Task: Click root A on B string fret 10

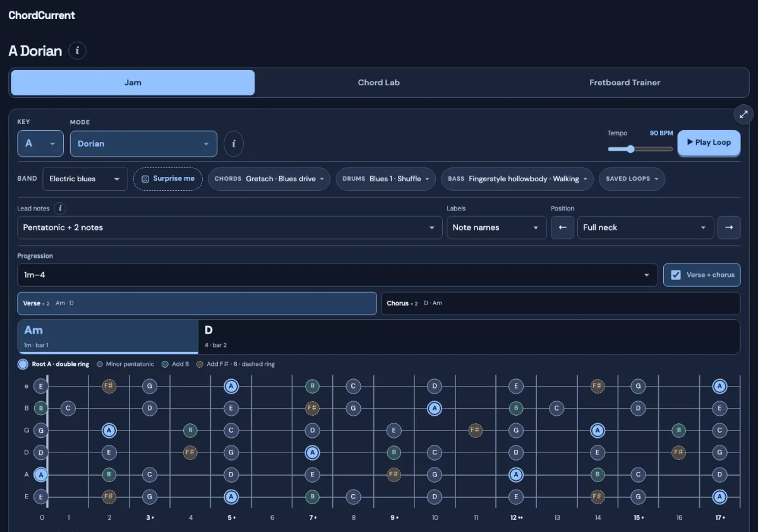Action: pyautogui.click(x=435, y=408)
